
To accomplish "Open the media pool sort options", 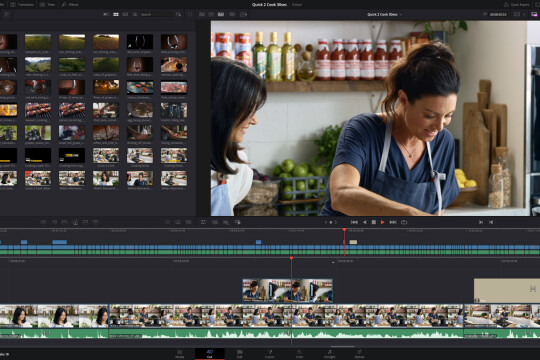I will tap(178, 14).
